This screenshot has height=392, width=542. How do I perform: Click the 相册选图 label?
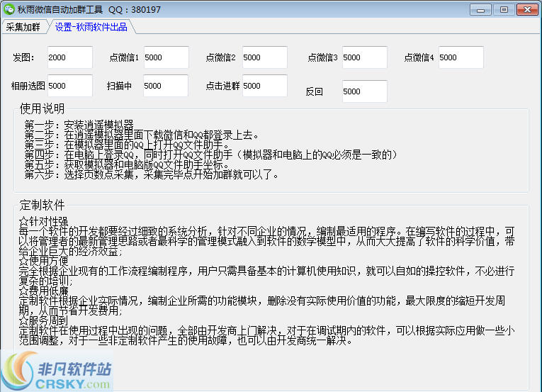pos(28,86)
